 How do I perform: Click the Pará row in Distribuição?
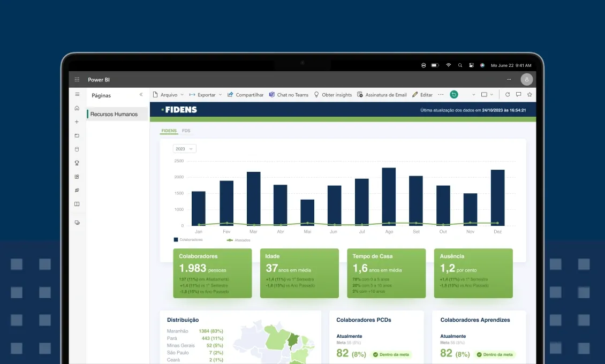pos(195,338)
